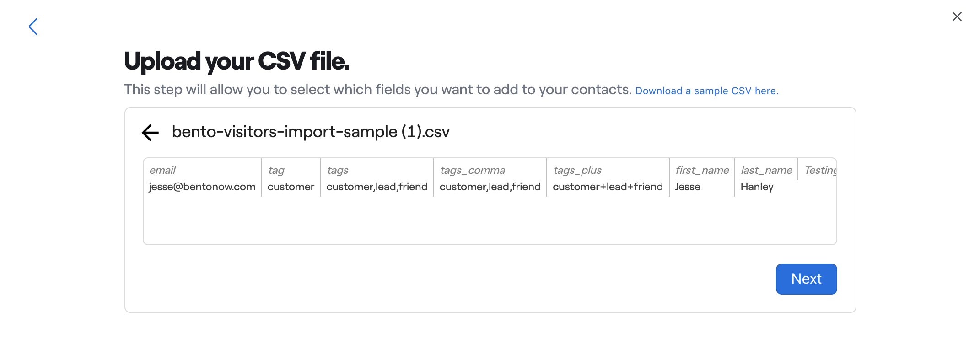Select the truncated Testing column header
Image resolution: width=980 pixels, height=355 pixels.
[x=820, y=170]
